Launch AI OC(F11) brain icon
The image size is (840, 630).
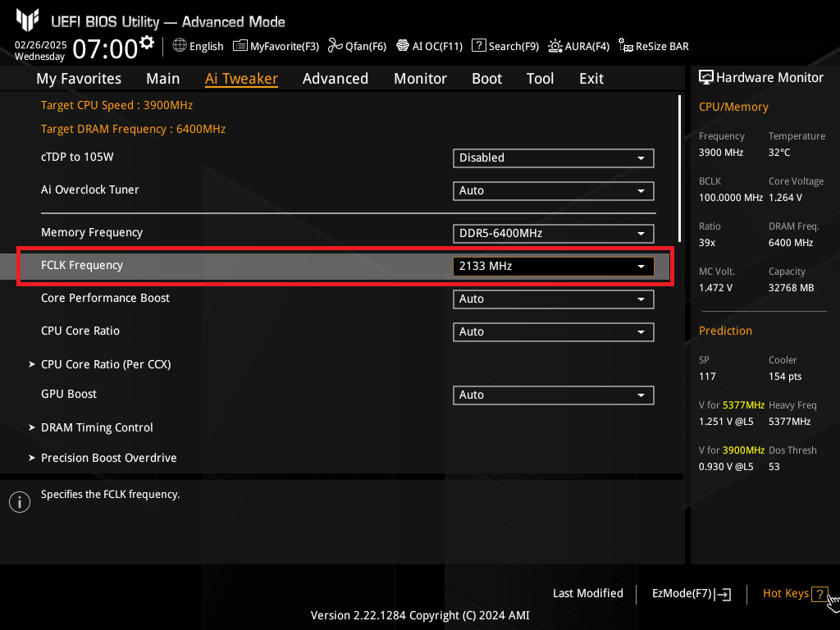pos(403,46)
